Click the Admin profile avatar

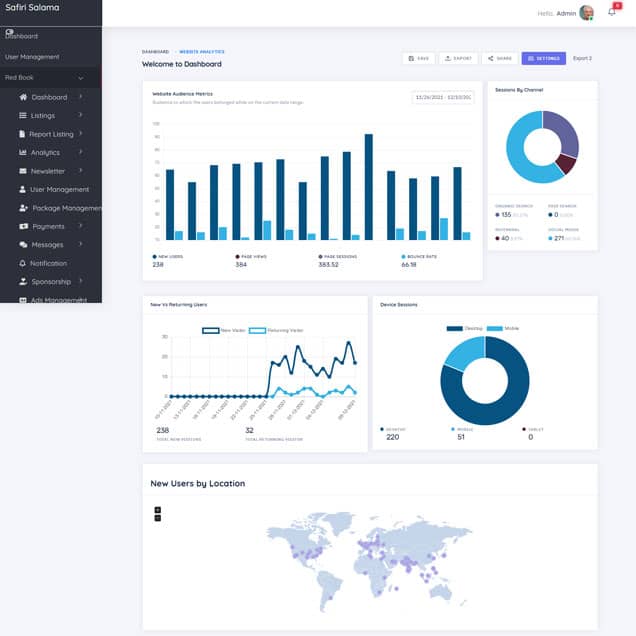point(586,13)
